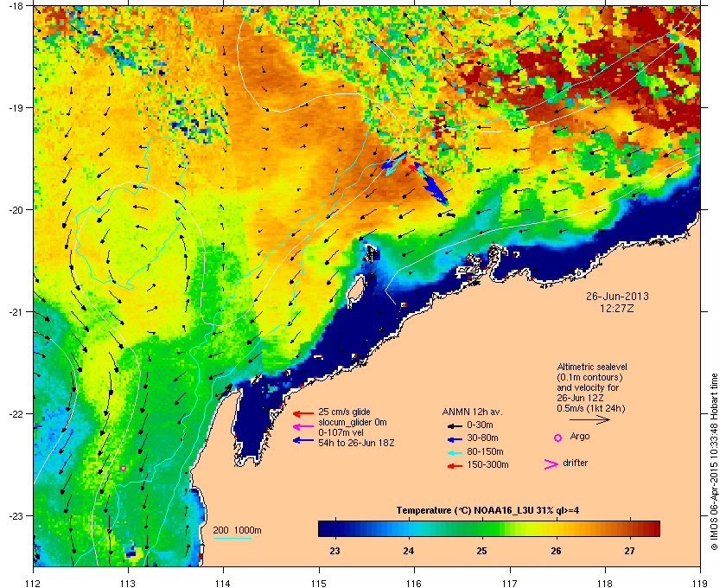
Task: Click the 0-30m depth legend label
Action: 481,425
